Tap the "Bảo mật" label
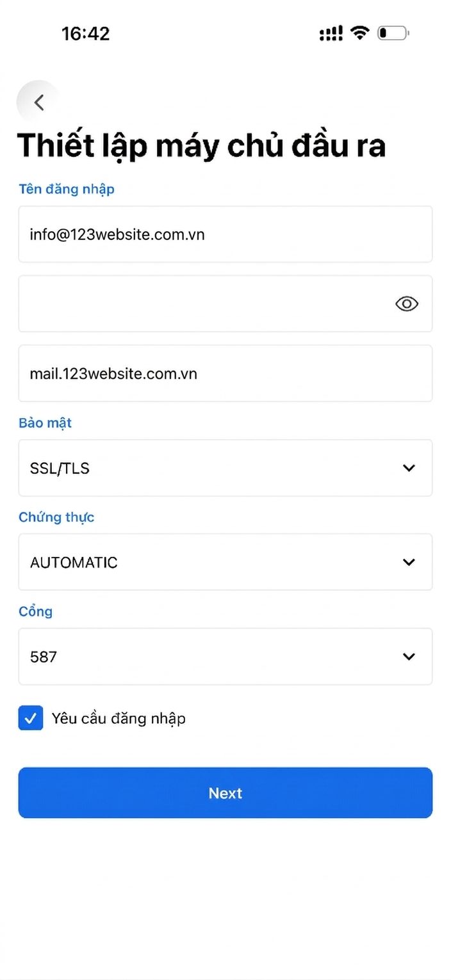Screen dimensions: 451x980 coord(45,423)
